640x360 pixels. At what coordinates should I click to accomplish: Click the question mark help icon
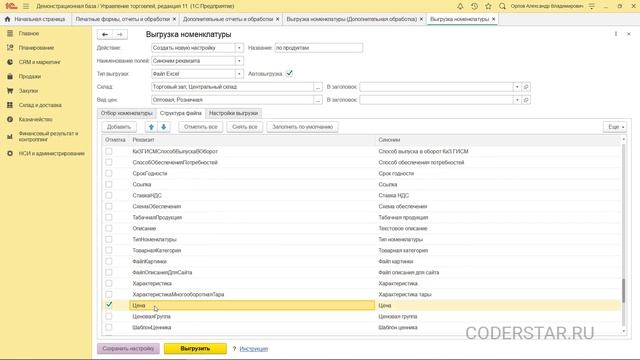click(x=234, y=349)
